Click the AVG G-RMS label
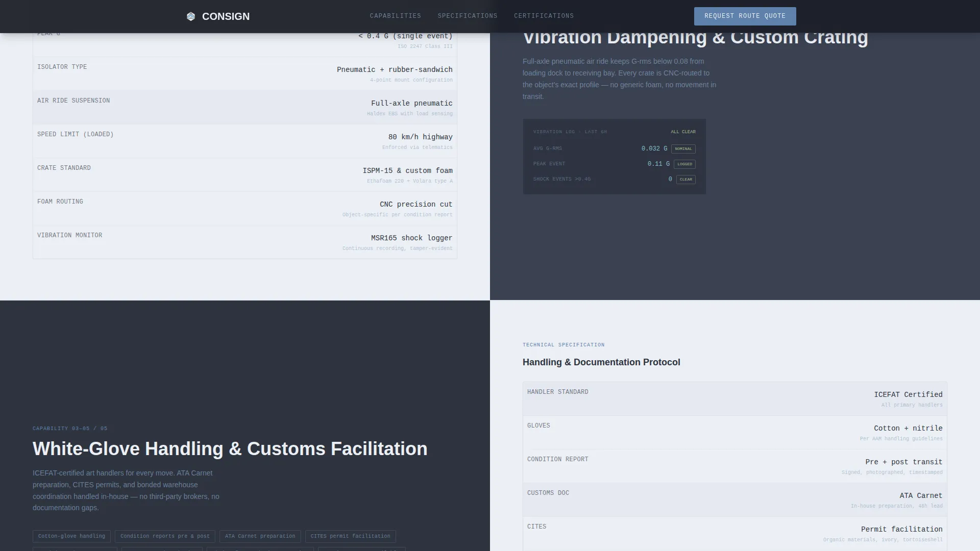The width and height of the screenshot is (980, 551). (x=547, y=148)
